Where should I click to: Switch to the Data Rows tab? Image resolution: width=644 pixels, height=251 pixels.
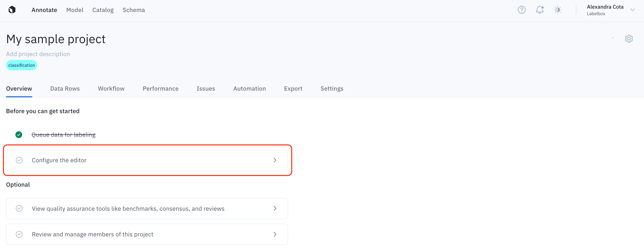65,89
